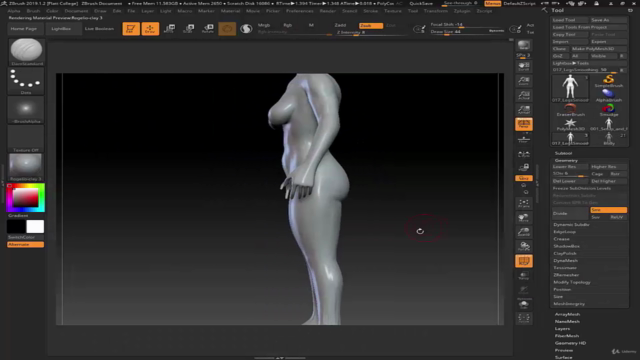Open the Material menu
Image resolution: width=640 pixels, height=360 pixels.
(x=230, y=11)
